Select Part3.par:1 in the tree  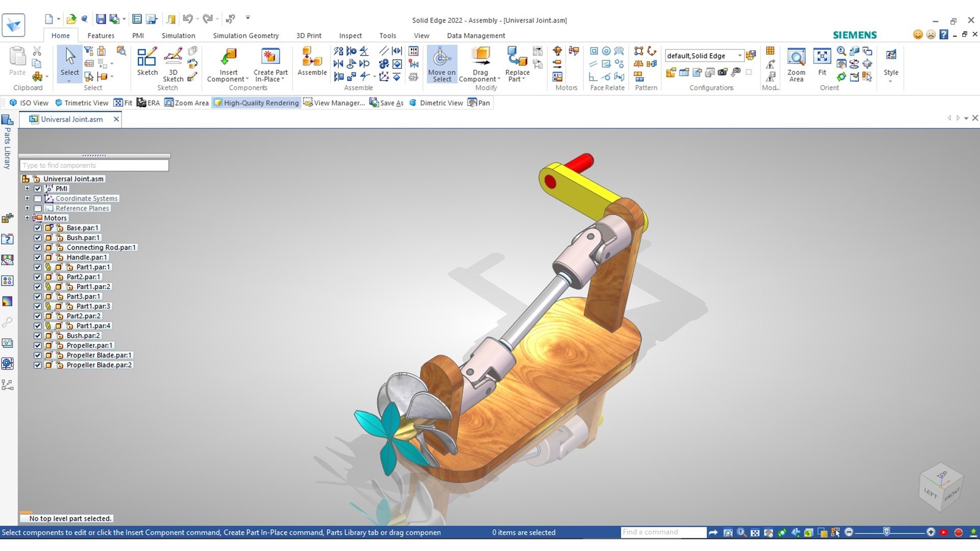pos(84,296)
